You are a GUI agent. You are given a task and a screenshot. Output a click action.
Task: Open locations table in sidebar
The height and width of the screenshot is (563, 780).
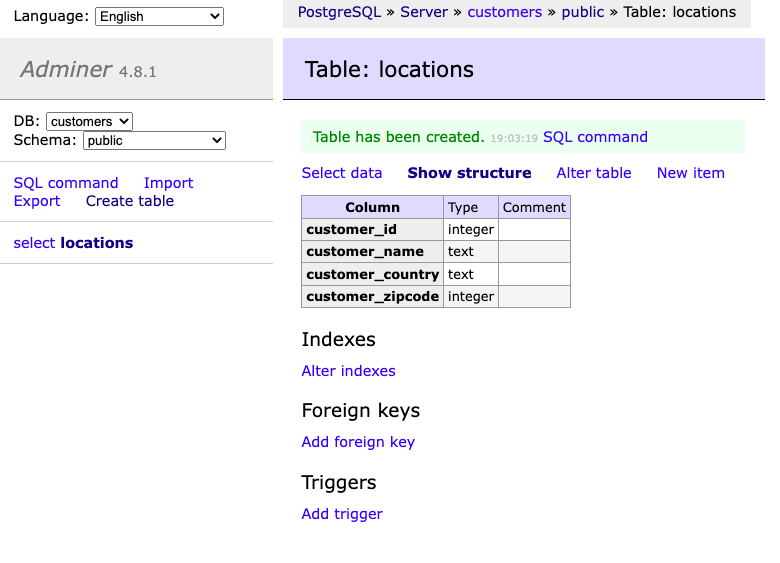(97, 243)
